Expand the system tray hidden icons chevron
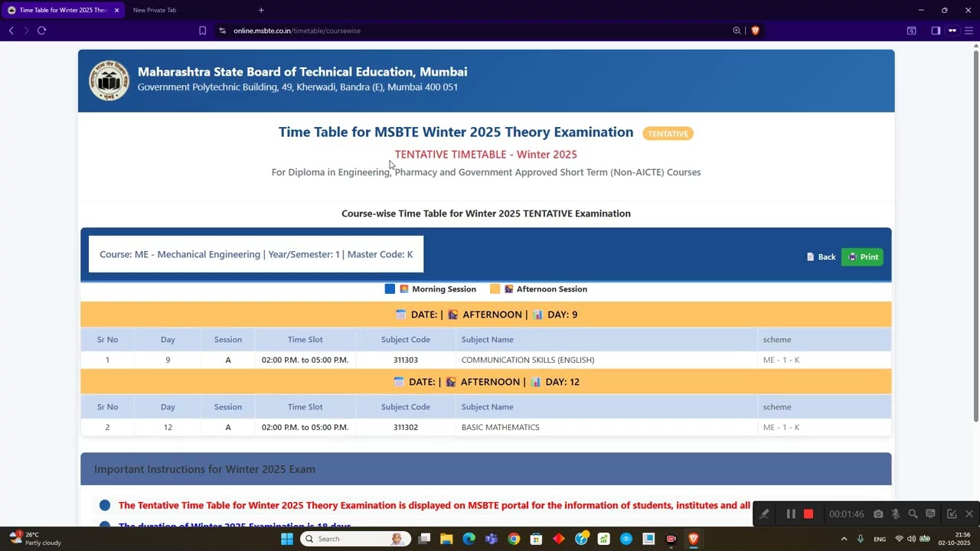The height and width of the screenshot is (551, 980). click(x=844, y=539)
